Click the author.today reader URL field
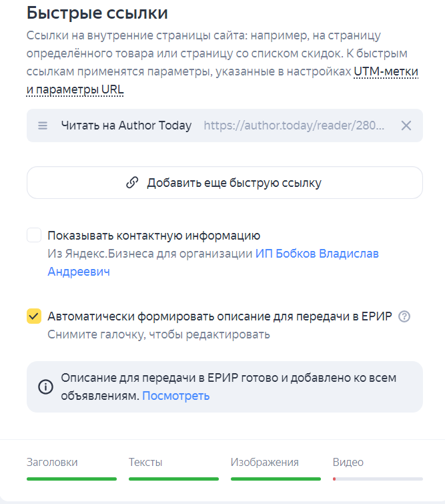The height and width of the screenshot is (504, 445). [294, 125]
